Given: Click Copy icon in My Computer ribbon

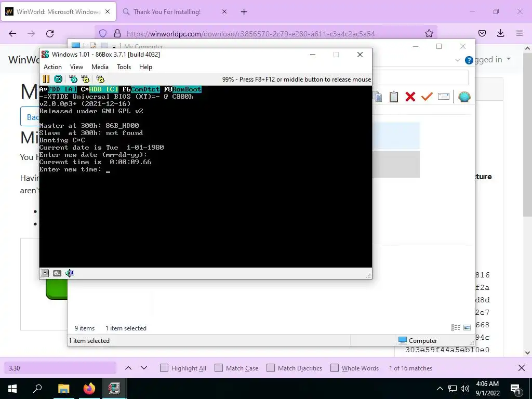Looking at the screenshot, I should (x=377, y=97).
